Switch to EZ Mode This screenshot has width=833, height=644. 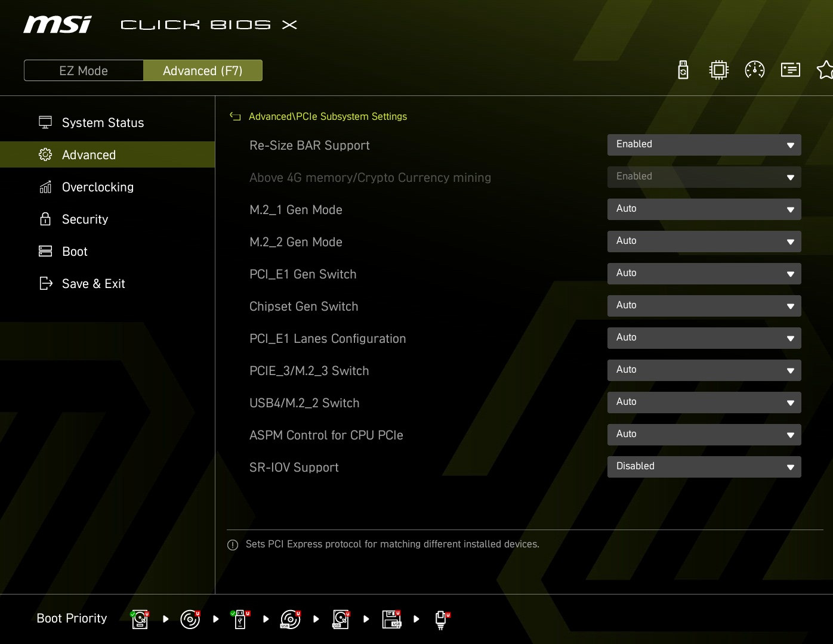84,70
